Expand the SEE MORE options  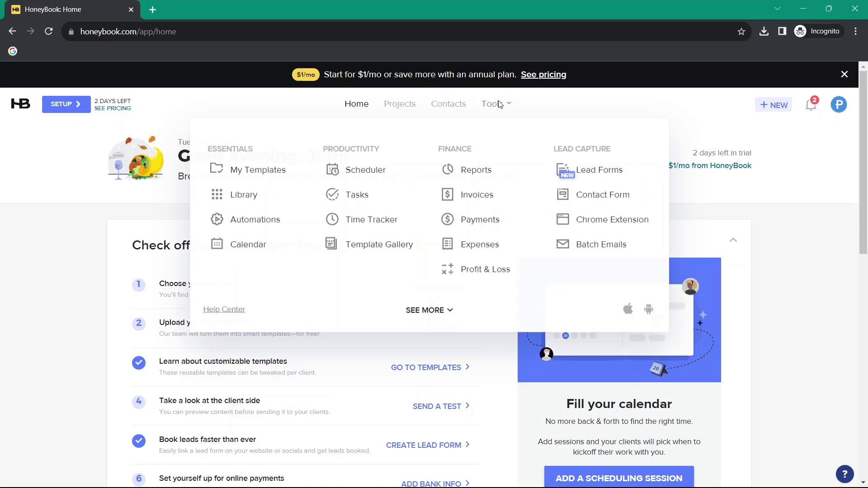[429, 310]
